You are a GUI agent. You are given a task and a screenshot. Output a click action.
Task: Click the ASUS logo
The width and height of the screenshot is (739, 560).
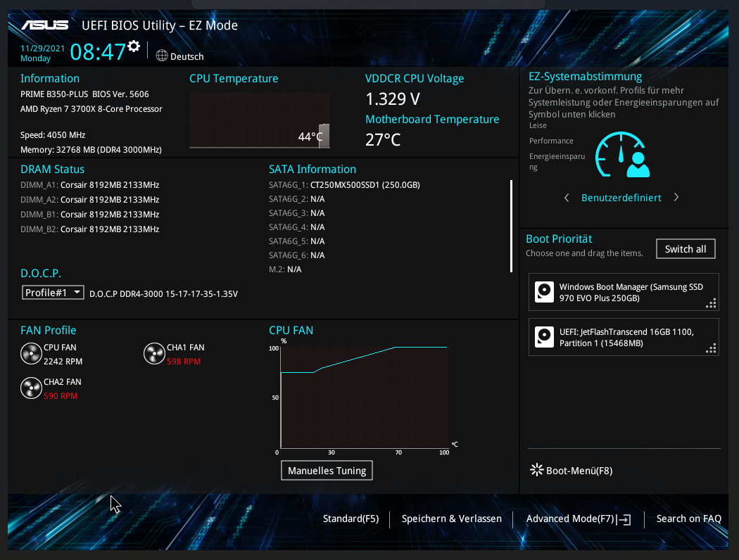tap(45, 25)
